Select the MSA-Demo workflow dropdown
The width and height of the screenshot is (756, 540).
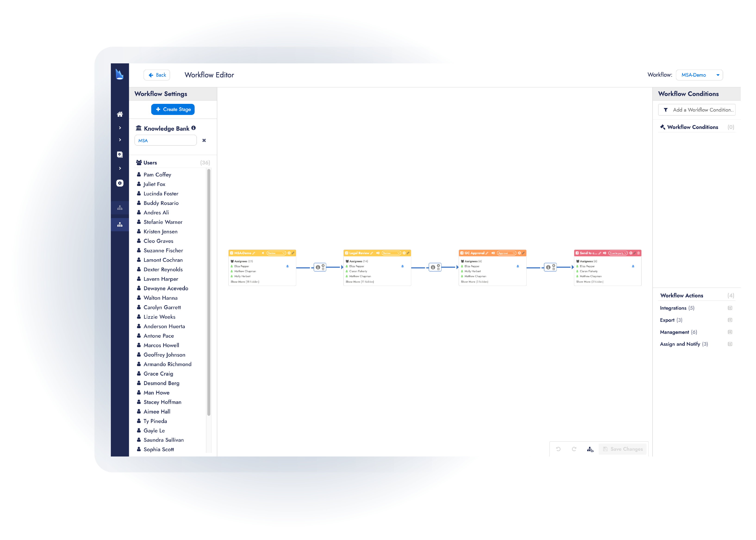[700, 75]
